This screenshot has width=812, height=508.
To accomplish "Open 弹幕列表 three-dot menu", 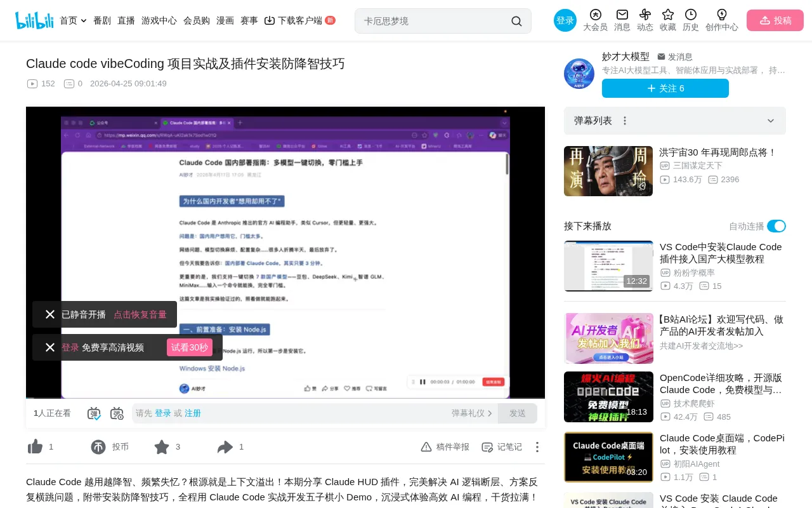I will (625, 121).
